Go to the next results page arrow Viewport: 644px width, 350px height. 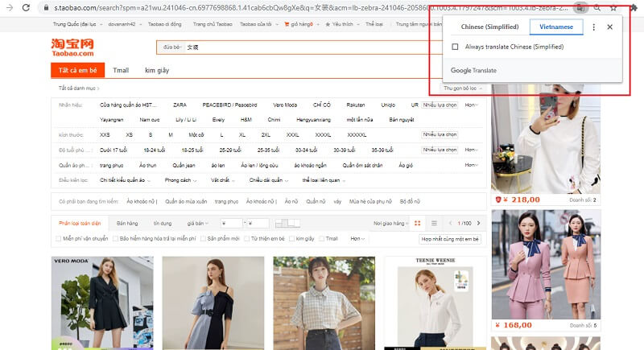(478, 223)
